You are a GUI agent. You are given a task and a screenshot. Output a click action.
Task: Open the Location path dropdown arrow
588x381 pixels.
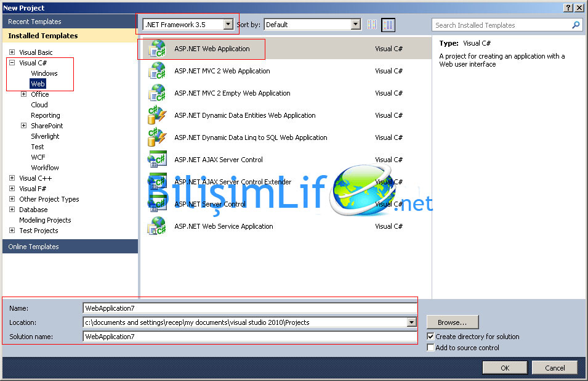411,322
